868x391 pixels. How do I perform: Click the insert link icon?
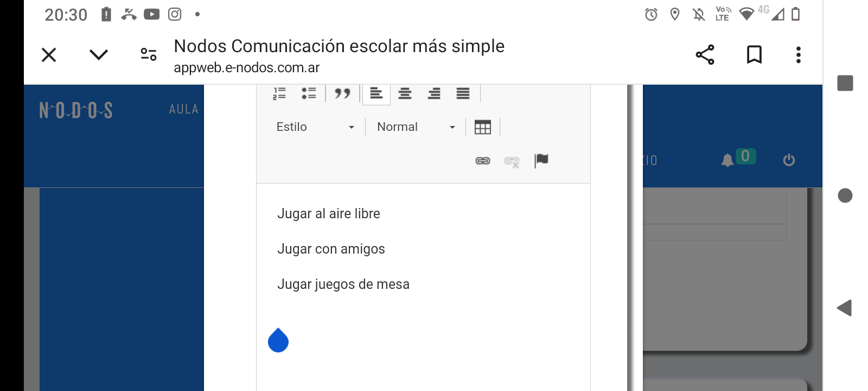[482, 161]
